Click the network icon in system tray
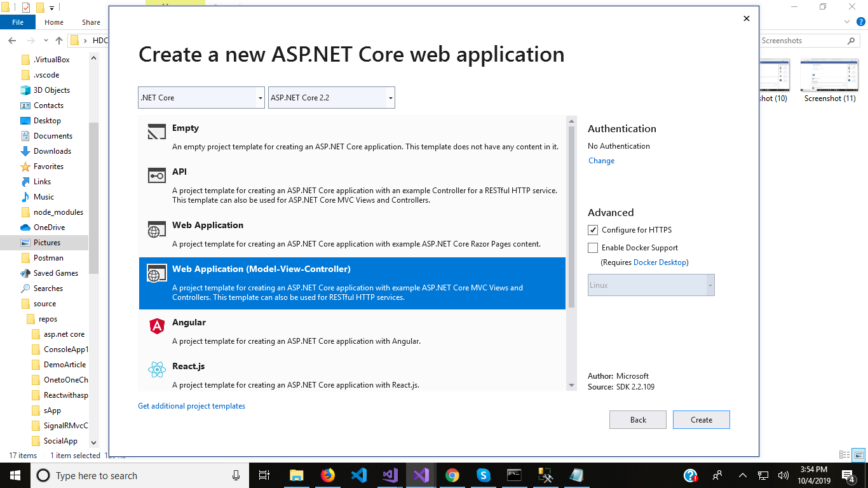Image resolution: width=868 pixels, height=488 pixels. (x=763, y=475)
